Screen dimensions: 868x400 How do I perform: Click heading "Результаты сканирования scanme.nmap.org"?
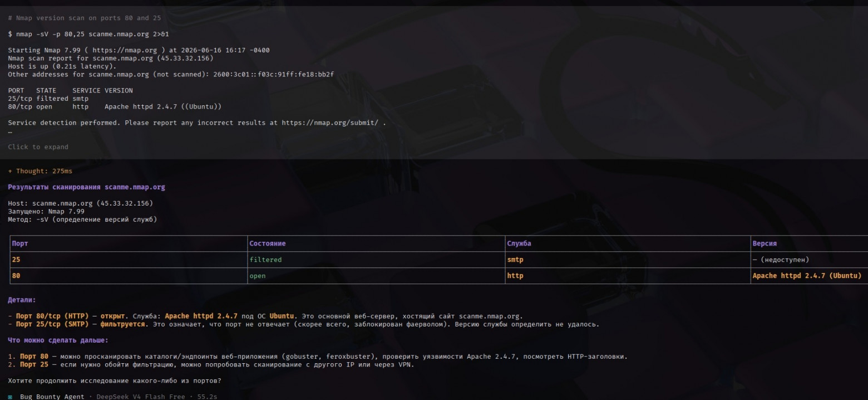click(x=86, y=187)
